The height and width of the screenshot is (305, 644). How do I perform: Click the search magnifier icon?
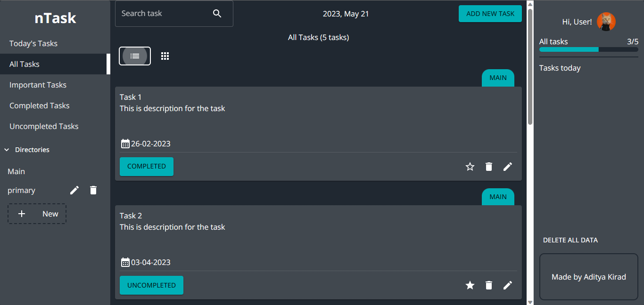click(217, 14)
